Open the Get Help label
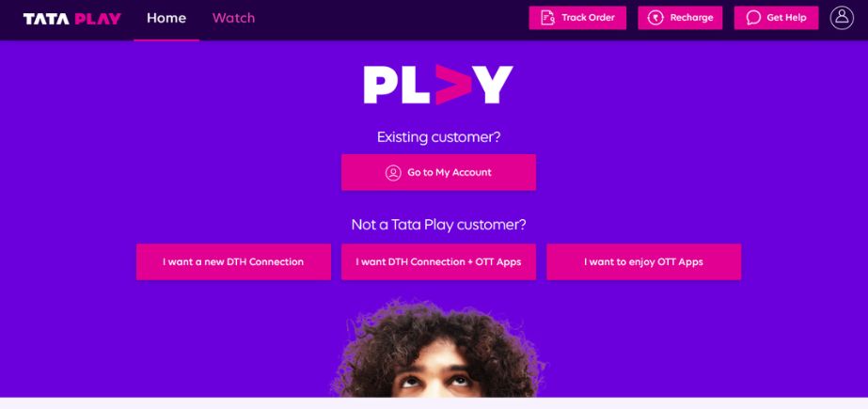This screenshot has width=868, height=409. [x=786, y=18]
